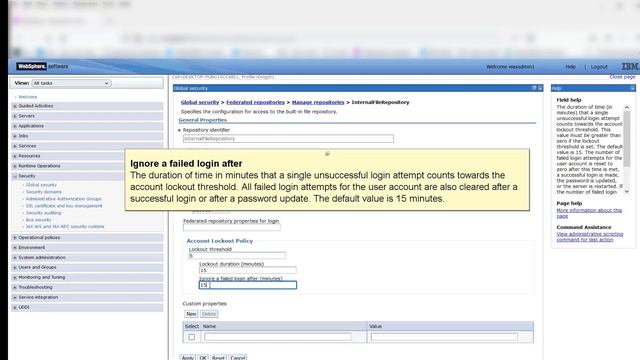Viewport: 640px width, 360px height.
Task: Expand the System administration section
Action: click(x=15, y=258)
